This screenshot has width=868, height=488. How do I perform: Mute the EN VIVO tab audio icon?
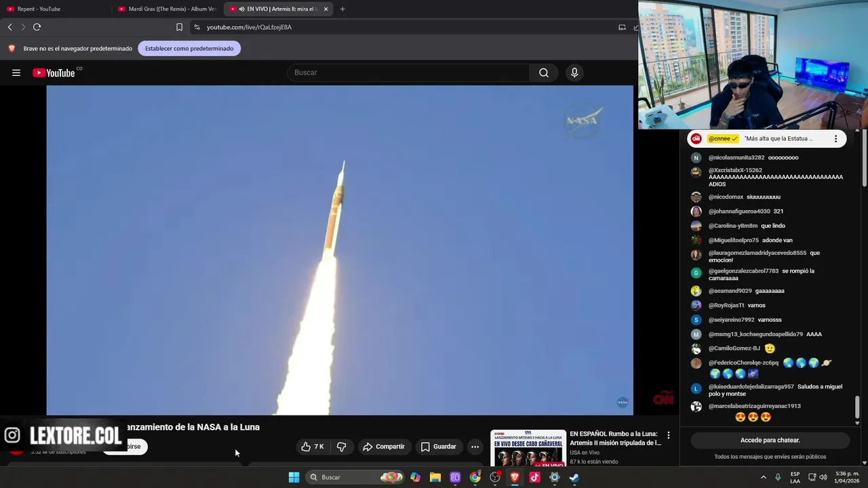(241, 9)
